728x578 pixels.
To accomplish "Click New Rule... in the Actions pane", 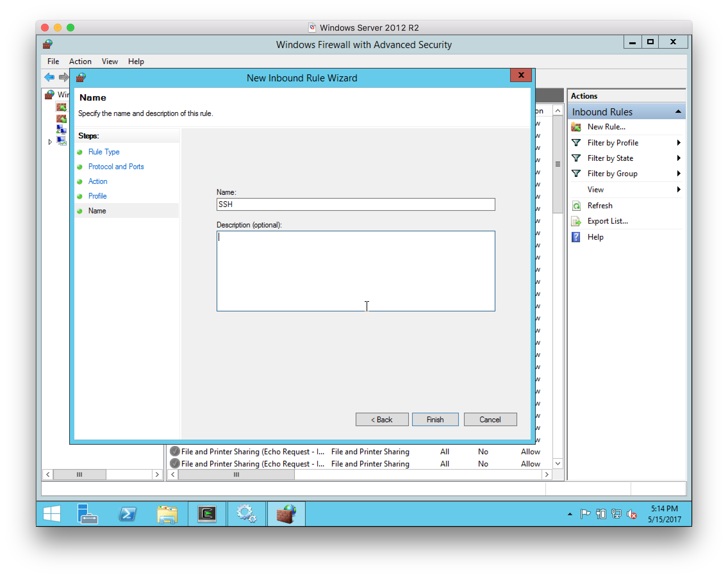I will [606, 127].
